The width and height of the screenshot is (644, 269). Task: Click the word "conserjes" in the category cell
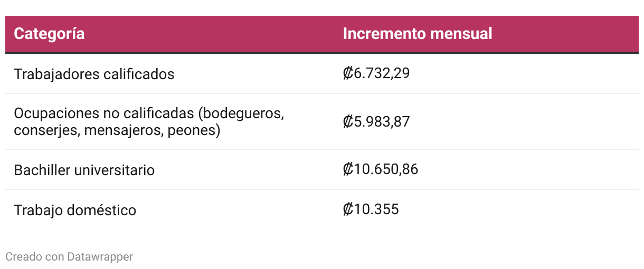[45, 130]
